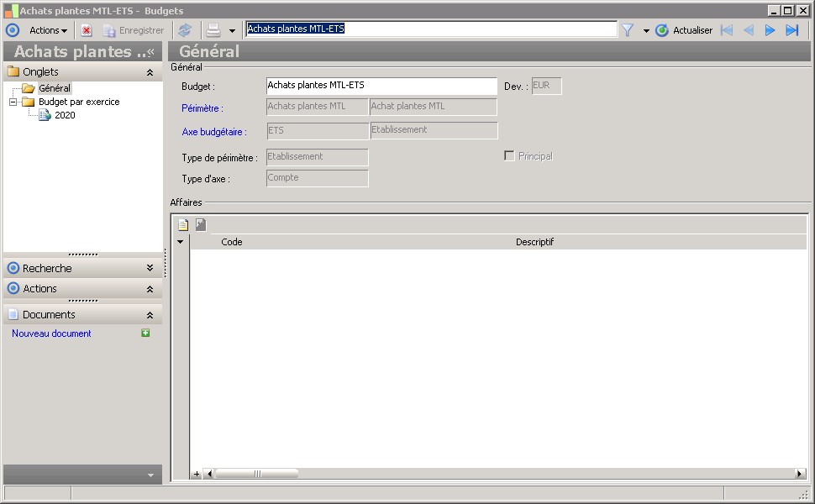Open the printer dropdown arrow

(232, 31)
